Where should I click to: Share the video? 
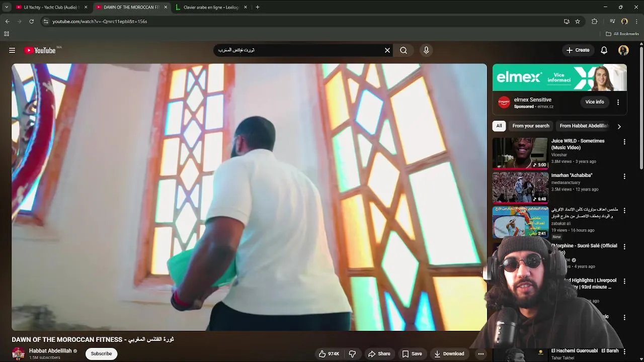coord(379,354)
